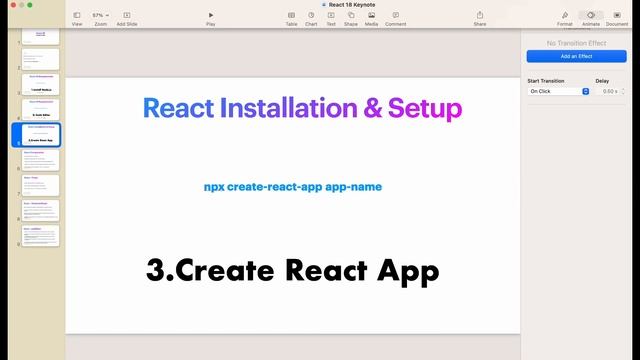Share the presentation
The width and height of the screenshot is (640, 360).
point(480,18)
